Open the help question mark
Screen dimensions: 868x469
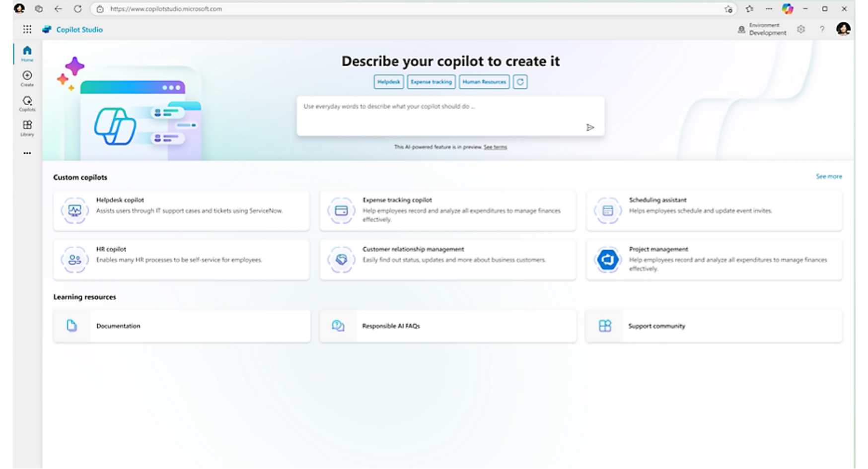[822, 29]
